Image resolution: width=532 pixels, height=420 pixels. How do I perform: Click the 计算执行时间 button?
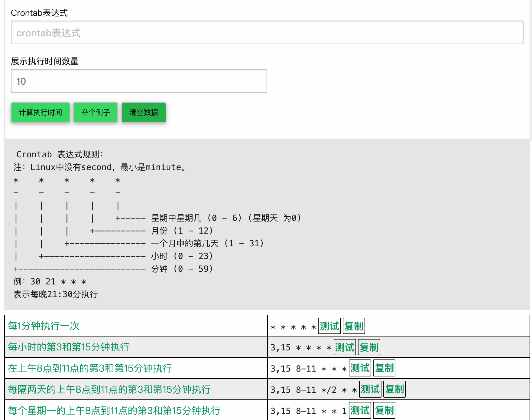[40, 112]
